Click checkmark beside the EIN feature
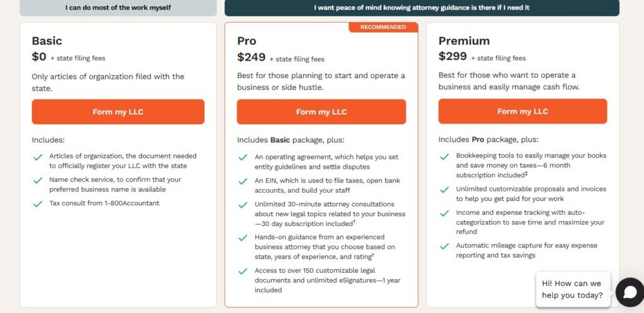The height and width of the screenshot is (313, 644). tap(243, 181)
